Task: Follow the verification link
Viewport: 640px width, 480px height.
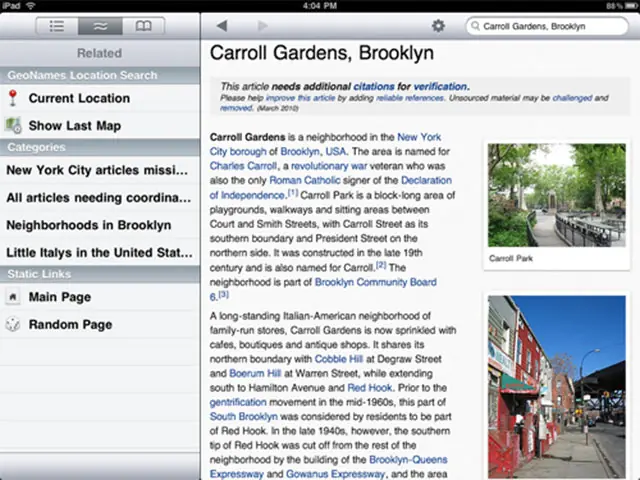Action: tap(440, 87)
